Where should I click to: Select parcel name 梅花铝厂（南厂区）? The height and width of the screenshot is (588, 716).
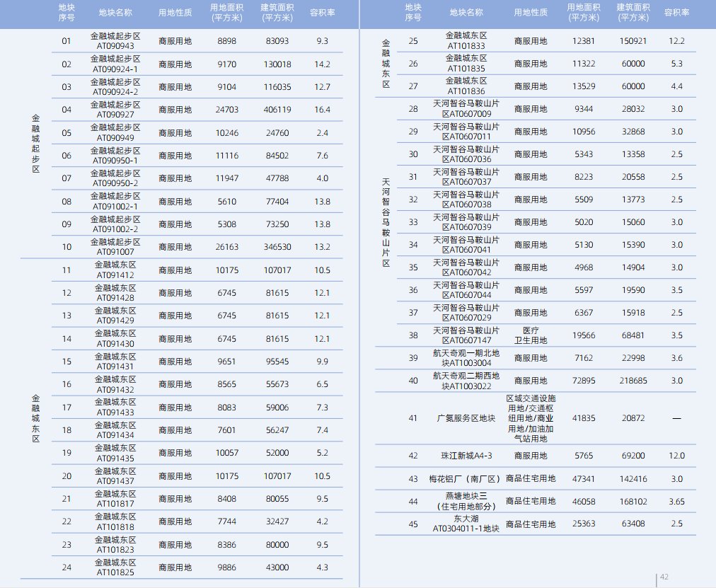coord(466,479)
